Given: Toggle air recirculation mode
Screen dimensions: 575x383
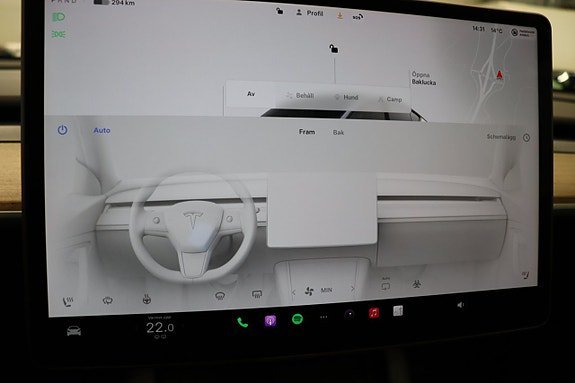Looking at the screenshot, I should pyautogui.click(x=385, y=284).
